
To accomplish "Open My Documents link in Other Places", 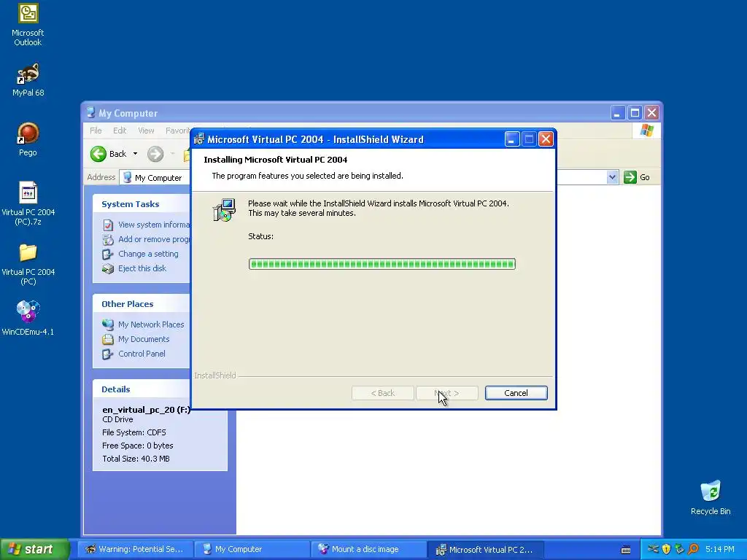I will [x=144, y=339].
